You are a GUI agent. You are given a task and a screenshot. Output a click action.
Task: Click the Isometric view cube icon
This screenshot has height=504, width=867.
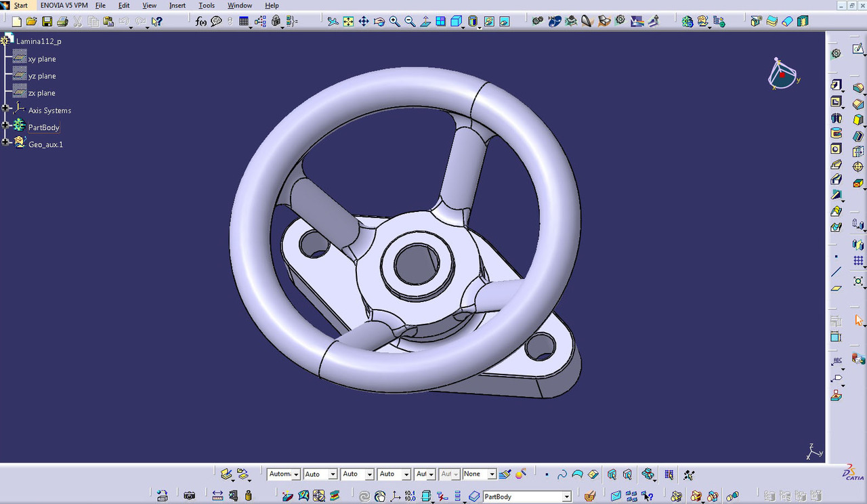457,22
